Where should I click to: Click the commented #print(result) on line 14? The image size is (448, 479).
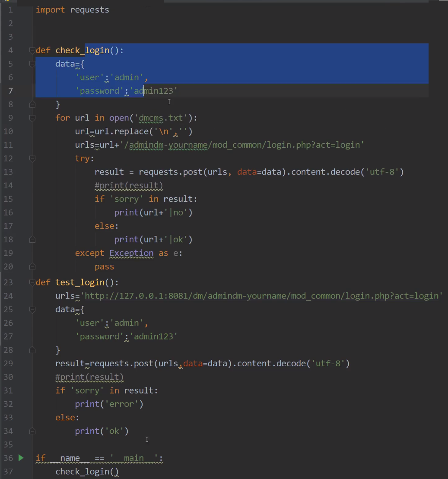pyautogui.click(x=129, y=185)
